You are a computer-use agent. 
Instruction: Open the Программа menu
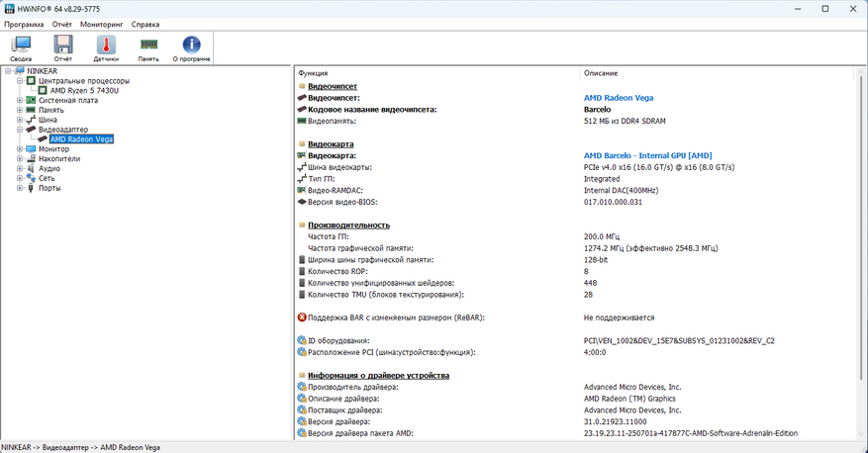(24, 25)
